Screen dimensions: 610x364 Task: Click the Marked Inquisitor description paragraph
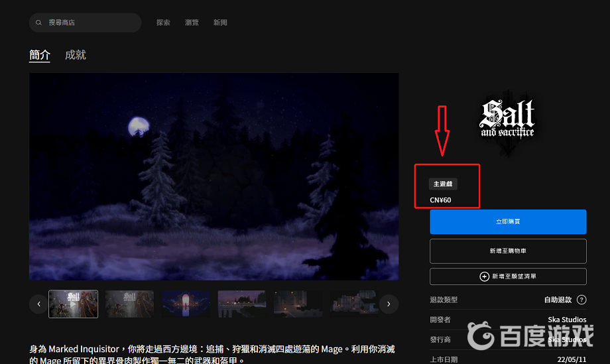pyautogui.click(x=212, y=354)
